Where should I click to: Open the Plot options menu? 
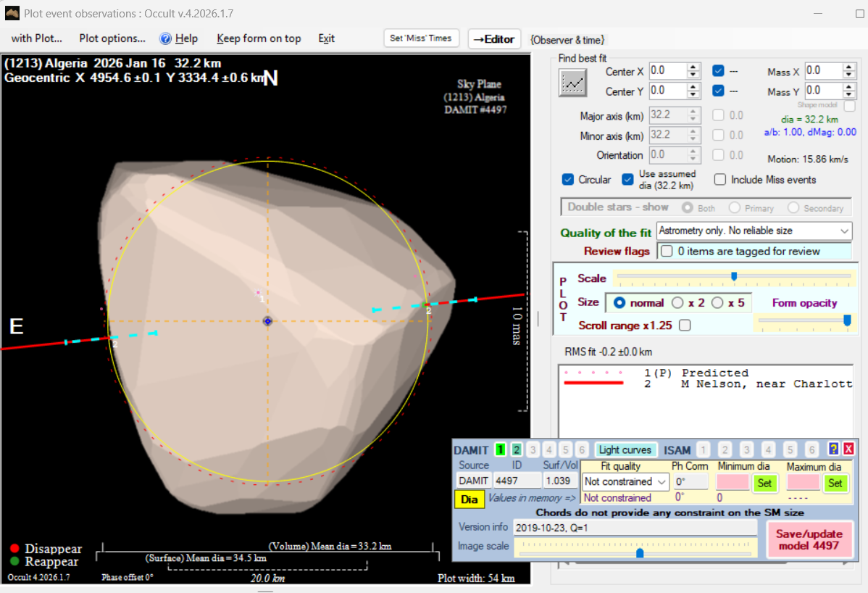tap(112, 38)
